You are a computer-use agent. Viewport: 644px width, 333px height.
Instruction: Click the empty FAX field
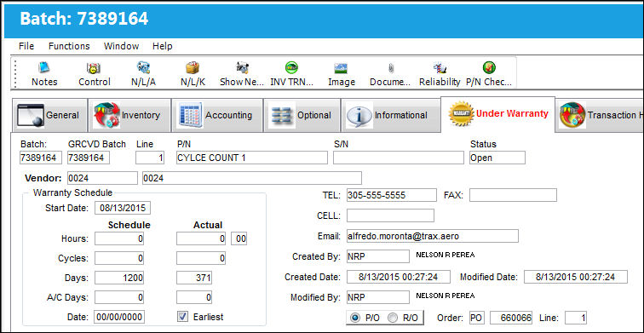pyautogui.click(x=513, y=195)
